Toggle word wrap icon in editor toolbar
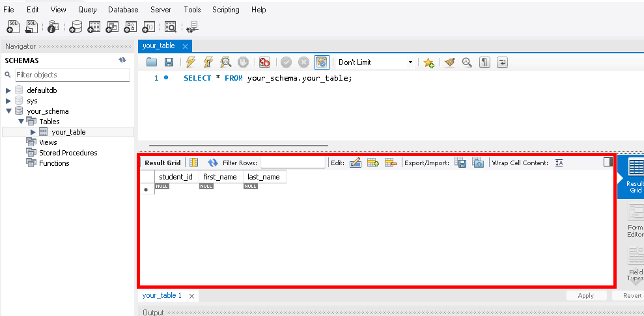The height and width of the screenshot is (316, 644). [502, 62]
